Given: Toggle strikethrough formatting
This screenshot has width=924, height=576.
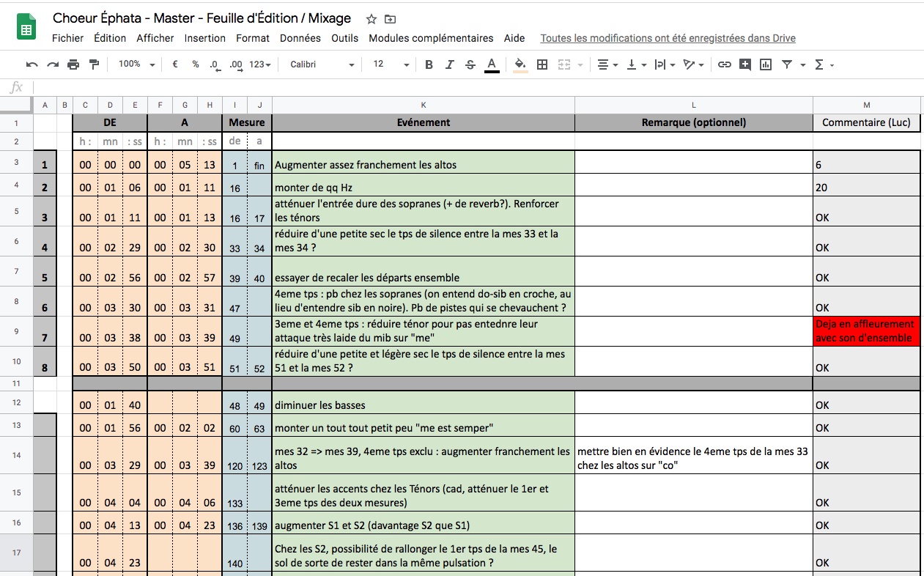Looking at the screenshot, I should pos(470,64).
